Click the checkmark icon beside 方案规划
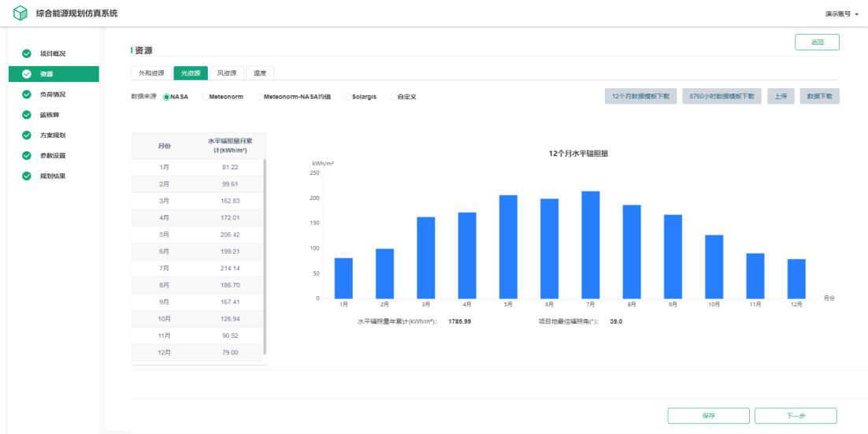This screenshot has height=434, width=868. [27, 135]
